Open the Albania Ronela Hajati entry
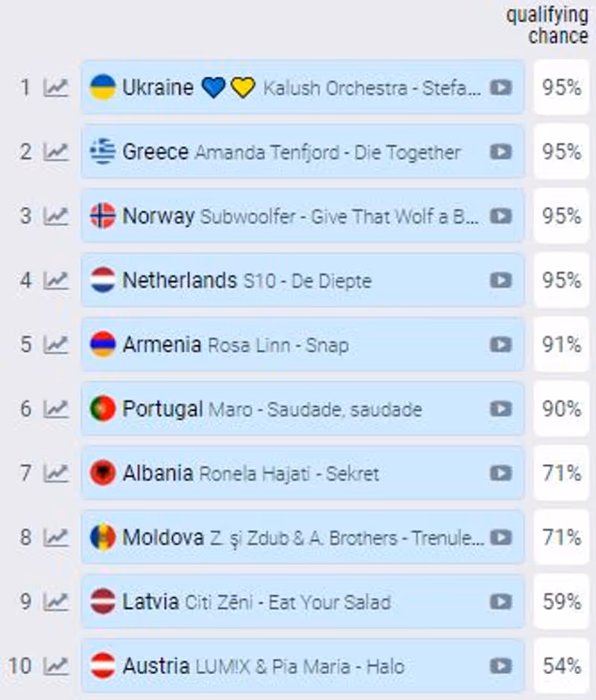Image resolution: width=596 pixels, height=700 pixels. [302, 473]
